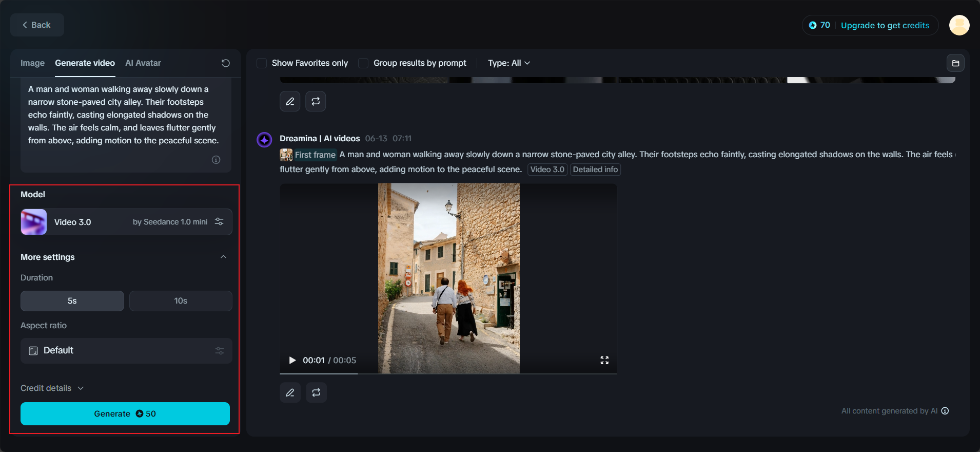Click the Video 3.0 tag on result
This screenshot has width=980, height=452.
click(547, 169)
